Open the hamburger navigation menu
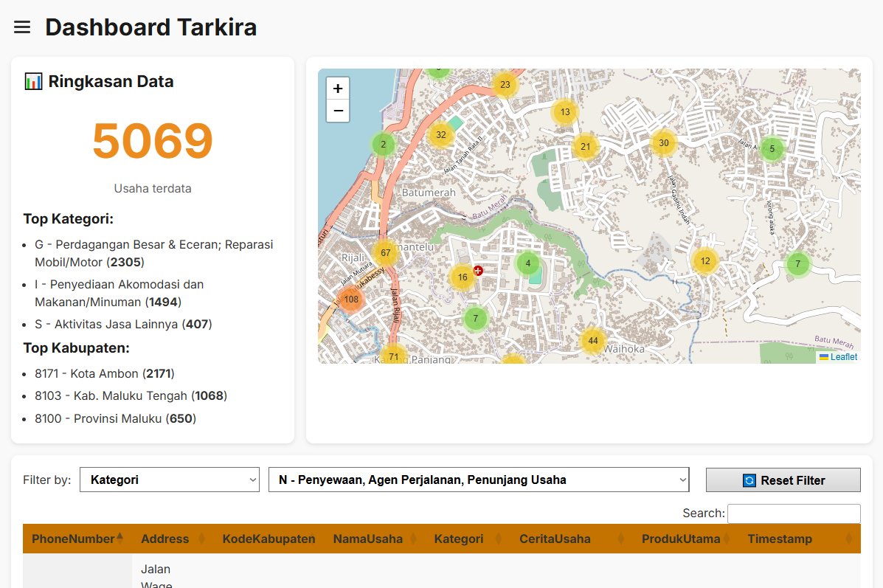This screenshot has height=588, width=883. click(22, 27)
